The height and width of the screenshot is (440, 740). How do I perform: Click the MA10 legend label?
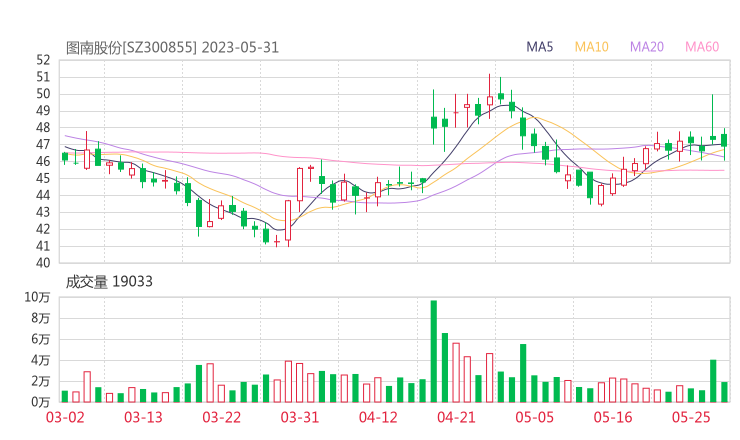[x=591, y=47]
